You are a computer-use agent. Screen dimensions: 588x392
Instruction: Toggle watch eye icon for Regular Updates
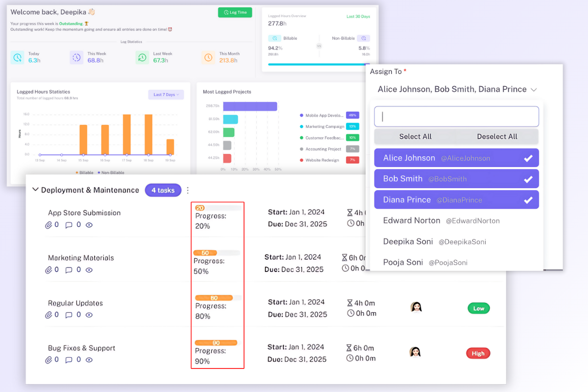89,315
